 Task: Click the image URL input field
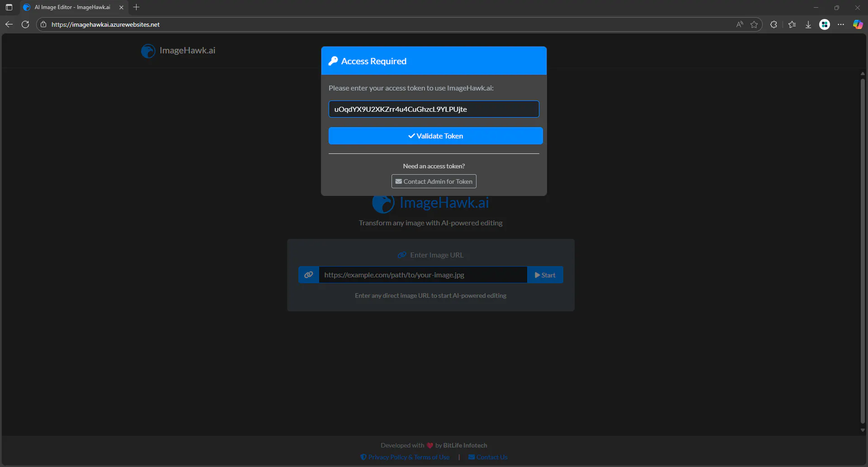(423, 275)
